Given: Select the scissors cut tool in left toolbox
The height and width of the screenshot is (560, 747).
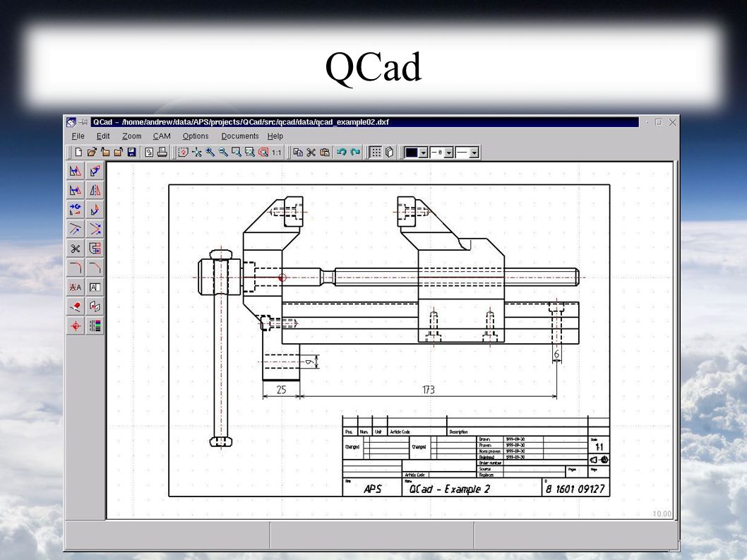Looking at the screenshot, I should pos(76,249).
